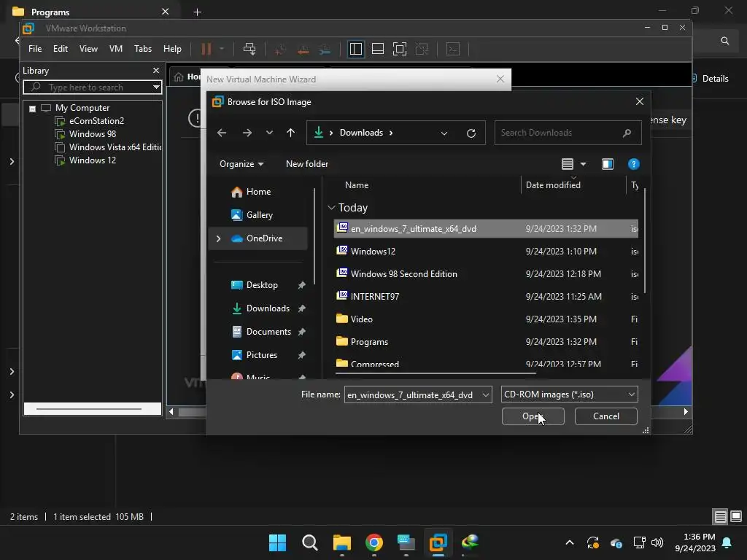The image size is (747, 560).
Task: Select the Windows 98 Second Edition ISO
Action: tap(486, 274)
